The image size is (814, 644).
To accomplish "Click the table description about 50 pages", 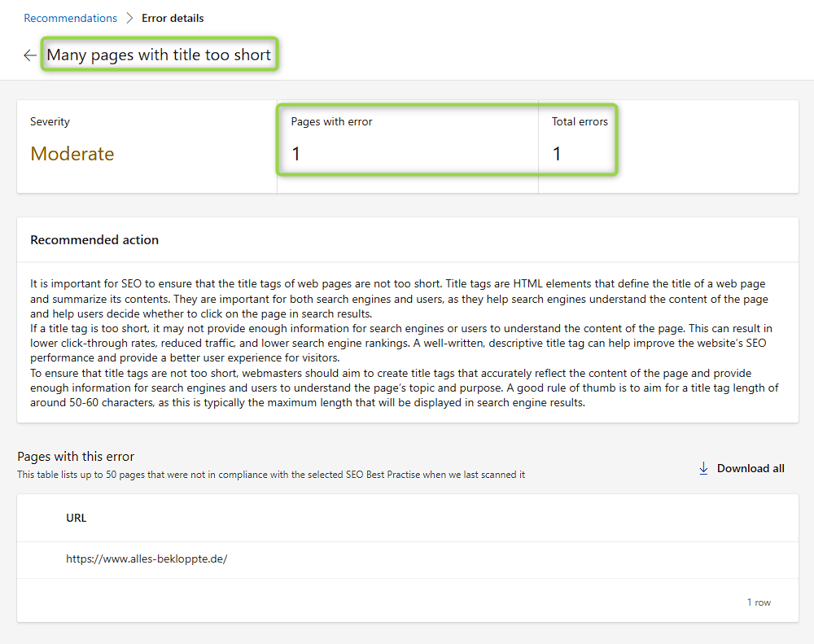I will pyautogui.click(x=271, y=475).
